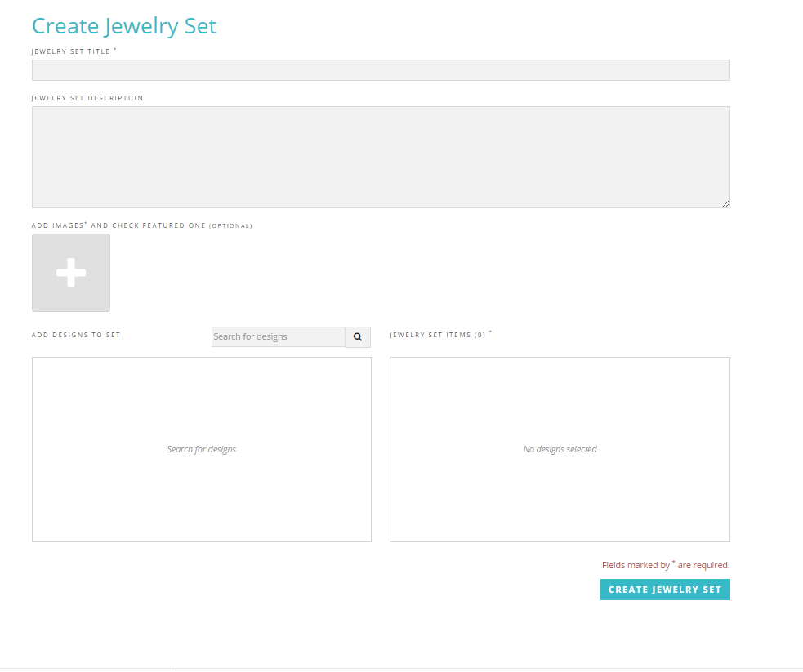Viewport: 803px width, 672px height.
Task: Click inside the Jewelry Set Title field
Action: pos(380,70)
